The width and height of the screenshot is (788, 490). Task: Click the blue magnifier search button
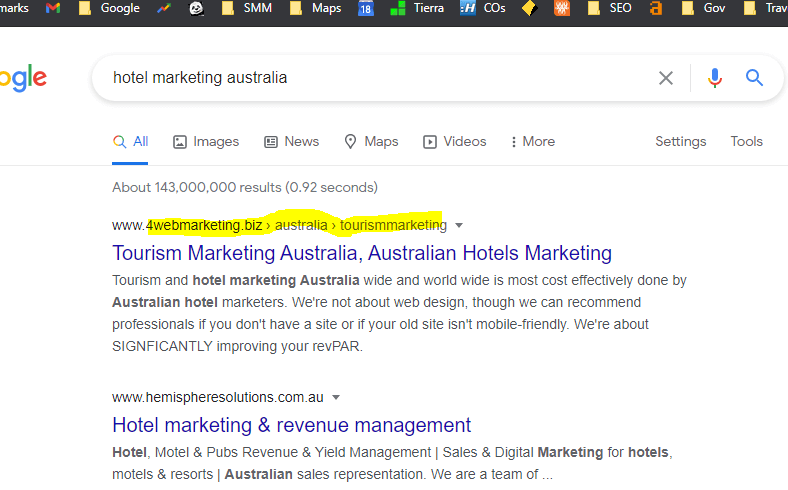click(754, 78)
